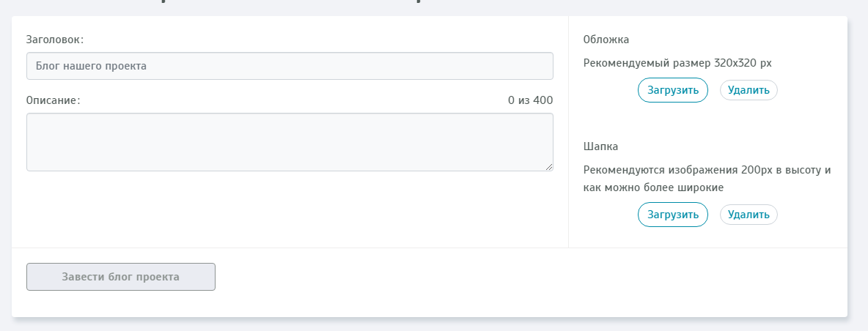This screenshot has height=331, width=868.
Task: Click the как можно более широкие text line
Action: pyautogui.click(x=653, y=187)
